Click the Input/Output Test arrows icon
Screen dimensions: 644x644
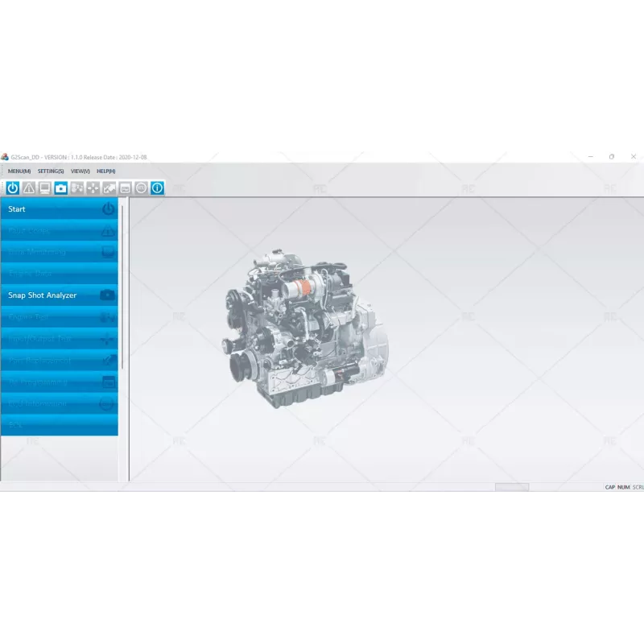(x=94, y=188)
